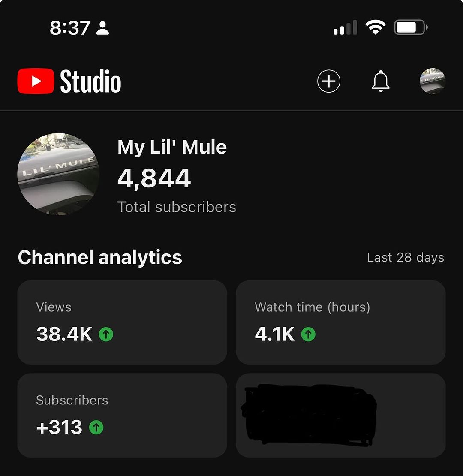The image size is (463, 476).
Task: Open the Subscribers analytics card
Action: pyautogui.click(x=122, y=415)
